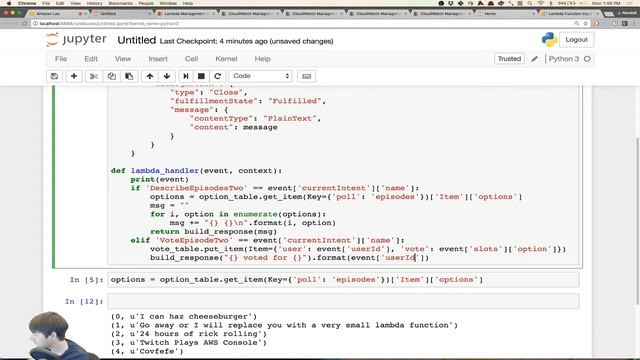The width and height of the screenshot is (640, 360).
Task: Copy selected cells icon
Action: [x=111, y=76]
